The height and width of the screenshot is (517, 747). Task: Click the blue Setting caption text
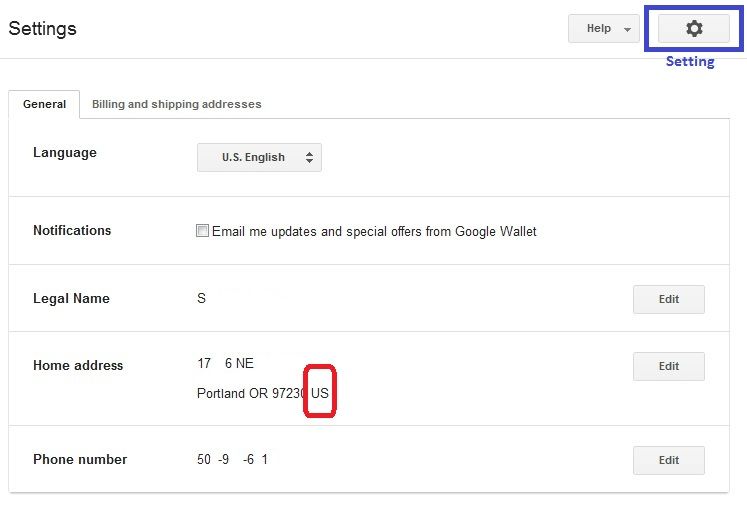pos(690,62)
